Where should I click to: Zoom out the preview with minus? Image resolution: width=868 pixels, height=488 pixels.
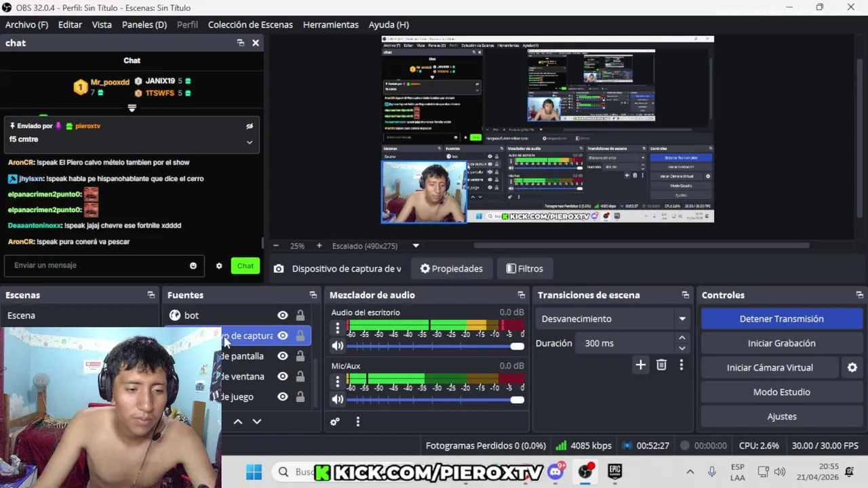(x=275, y=246)
